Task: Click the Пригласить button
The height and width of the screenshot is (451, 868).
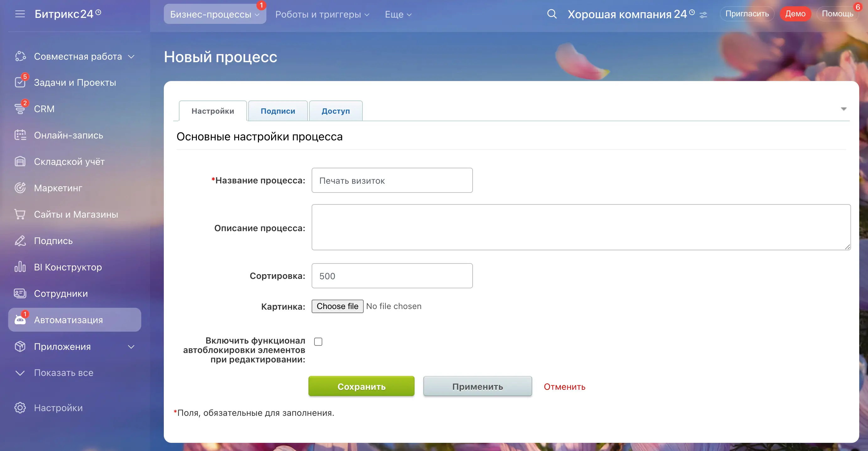Action: 747,14
